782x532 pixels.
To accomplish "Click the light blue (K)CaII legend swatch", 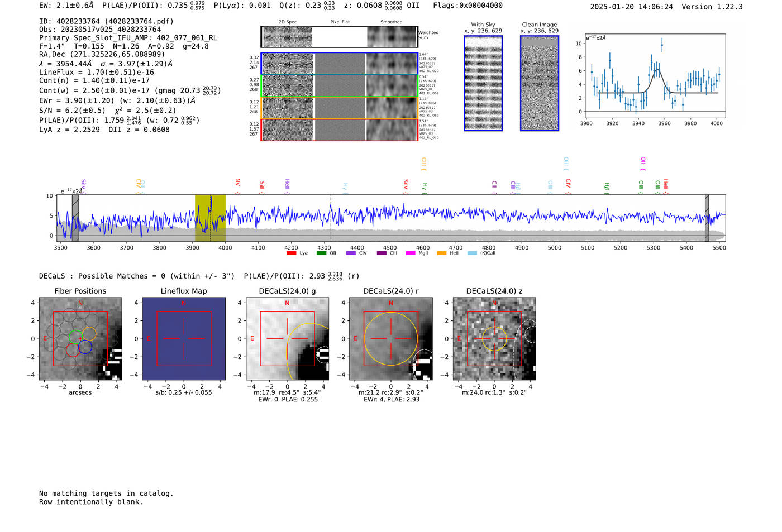I will 472,253.
